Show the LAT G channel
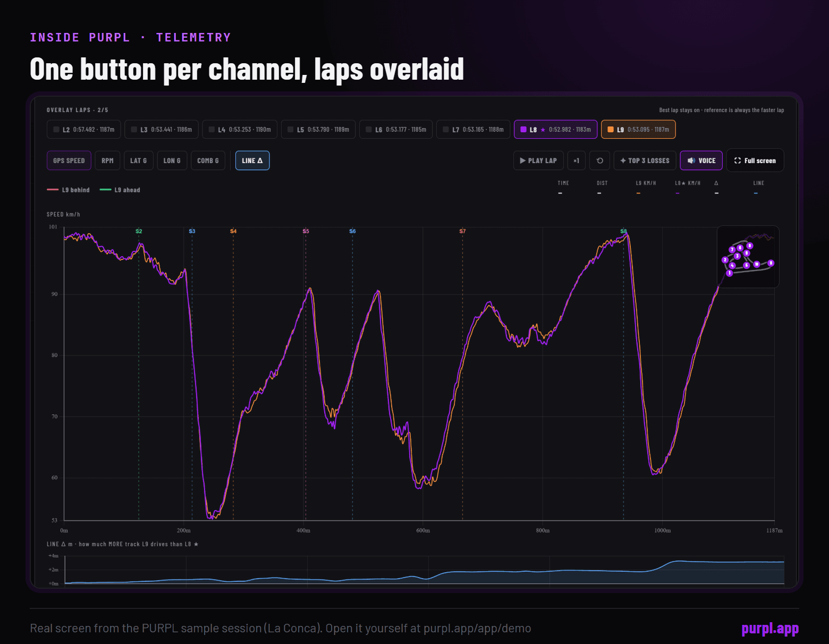829x644 pixels. tap(139, 160)
